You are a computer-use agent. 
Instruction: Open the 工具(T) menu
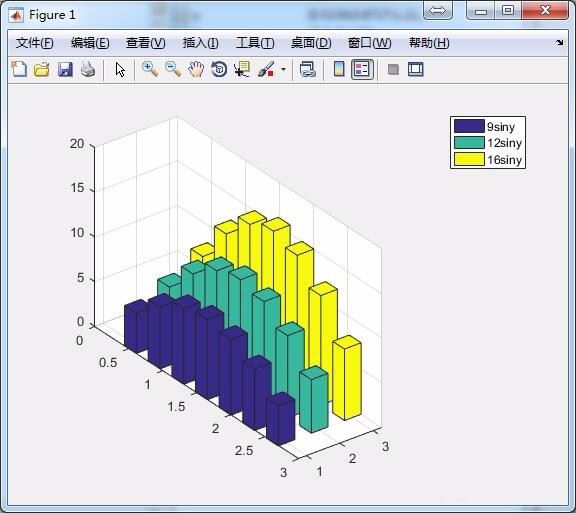(x=255, y=43)
